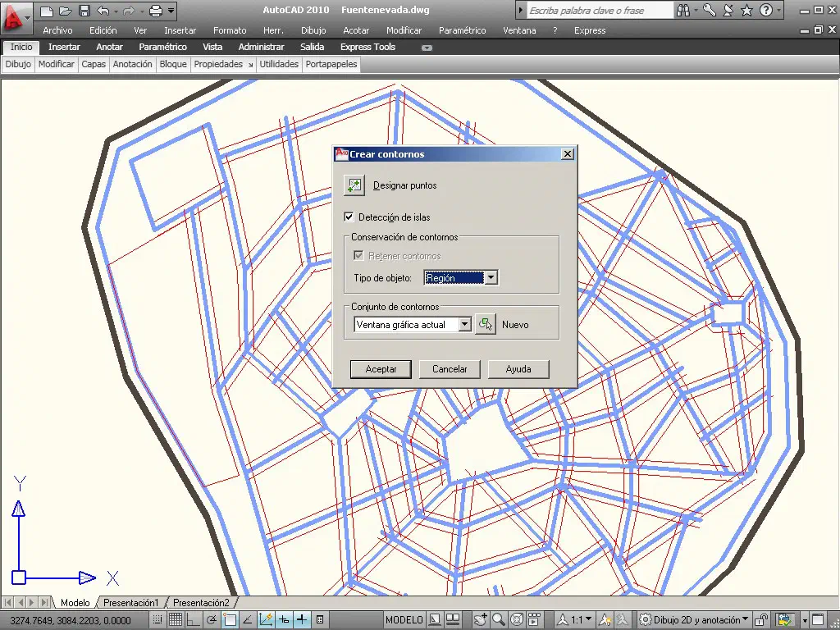
Task: Switch to the Anotar ribbon tab
Action: point(109,47)
